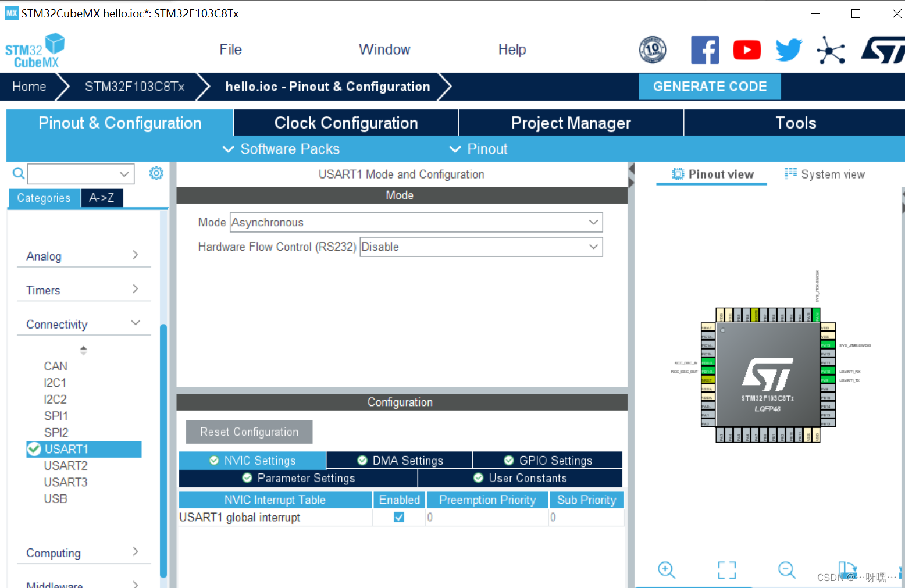This screenshot has width=905, height=588.
Task: Open the Tools tab
Action: pos(795,123)
